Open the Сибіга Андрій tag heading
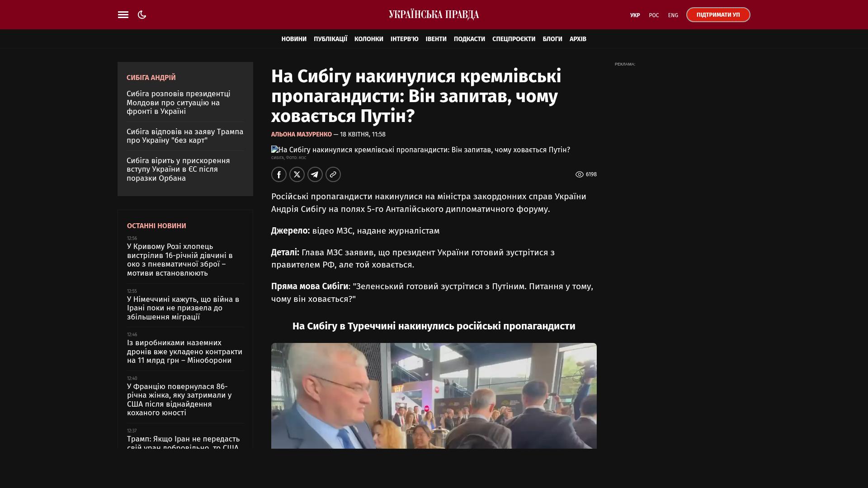 [151, 78]
